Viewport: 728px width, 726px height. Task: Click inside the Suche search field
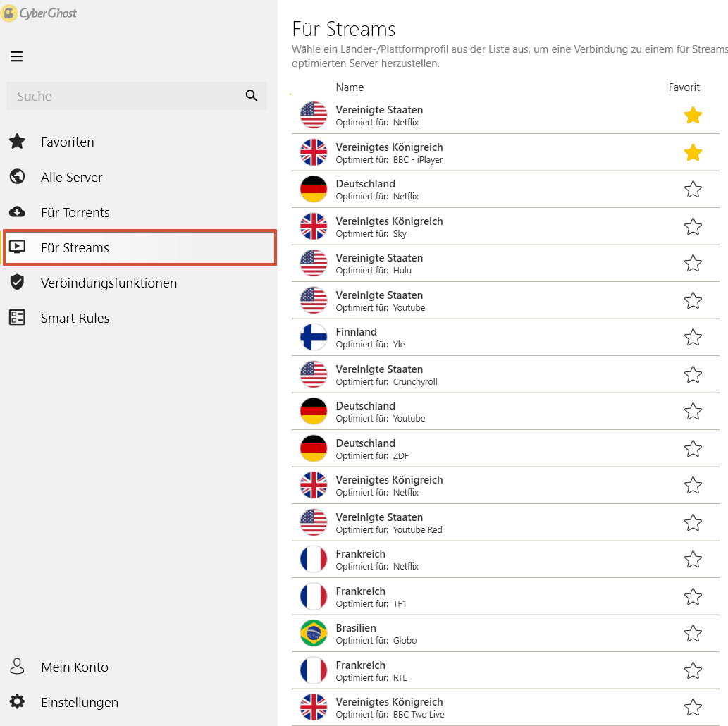click(137, 96)
